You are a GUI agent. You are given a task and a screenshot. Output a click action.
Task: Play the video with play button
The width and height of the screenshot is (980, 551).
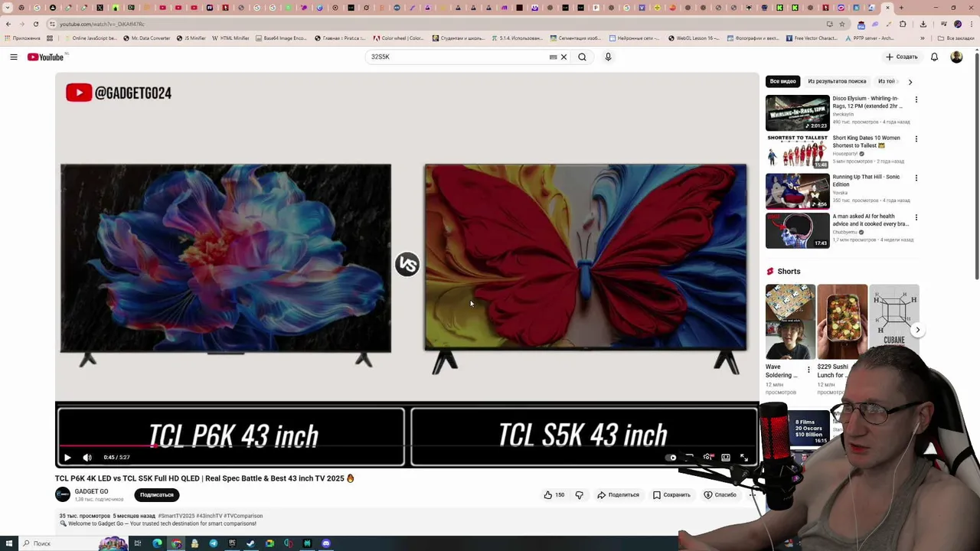[x=67, y=457]
